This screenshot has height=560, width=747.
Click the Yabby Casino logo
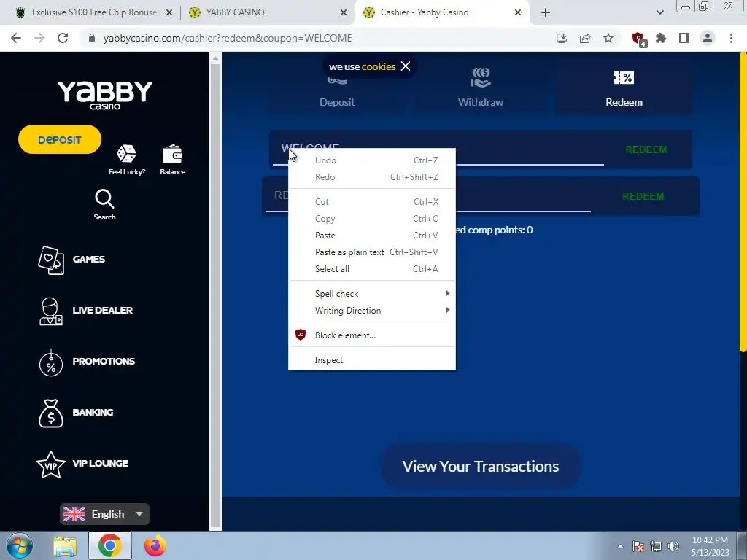click(105, 94)
